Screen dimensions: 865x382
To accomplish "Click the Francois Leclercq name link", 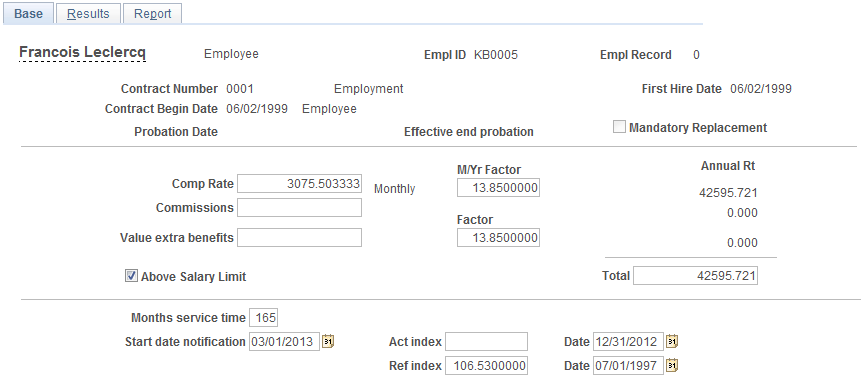I will point(82,53).
